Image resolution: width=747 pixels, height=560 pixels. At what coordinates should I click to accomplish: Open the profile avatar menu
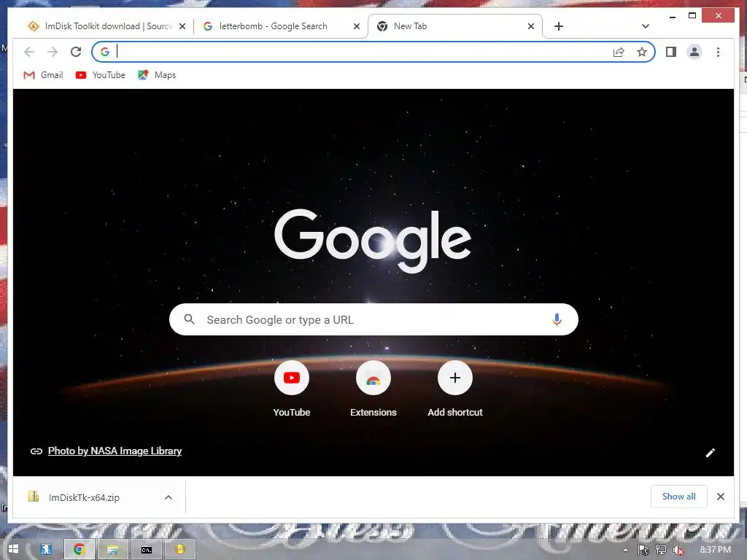pos(694,52)
